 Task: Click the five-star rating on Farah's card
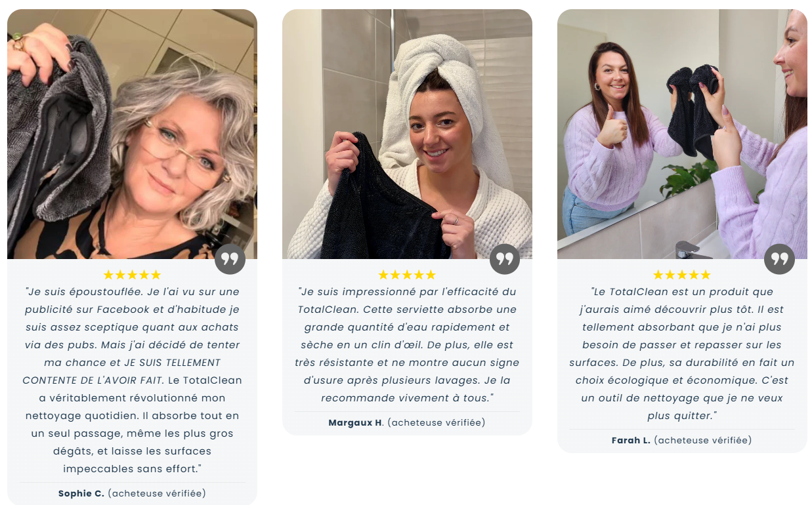682,275
